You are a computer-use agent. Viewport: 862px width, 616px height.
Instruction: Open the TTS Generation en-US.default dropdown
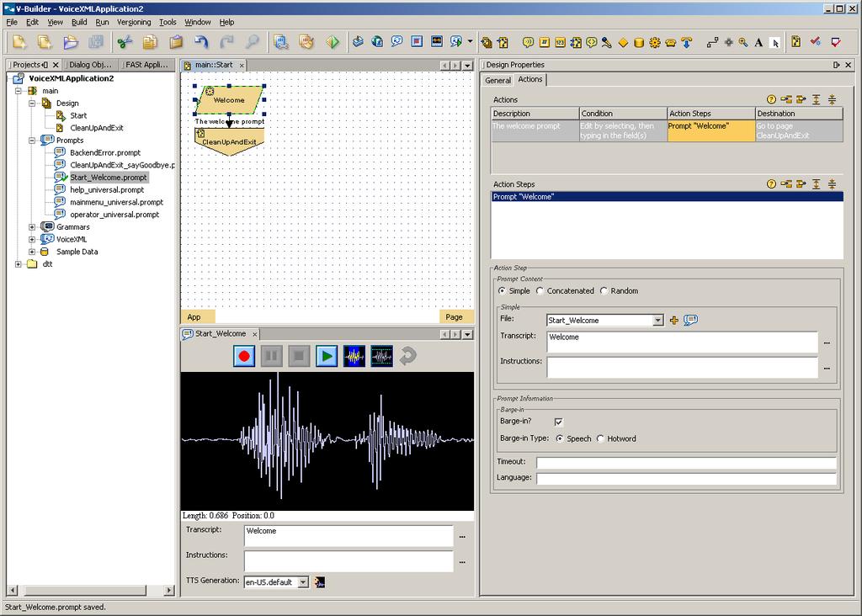[303, 582]
